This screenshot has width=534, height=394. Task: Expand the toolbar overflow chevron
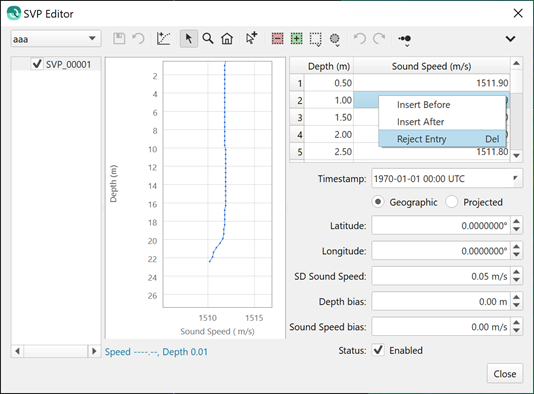(x=510, y=39)
